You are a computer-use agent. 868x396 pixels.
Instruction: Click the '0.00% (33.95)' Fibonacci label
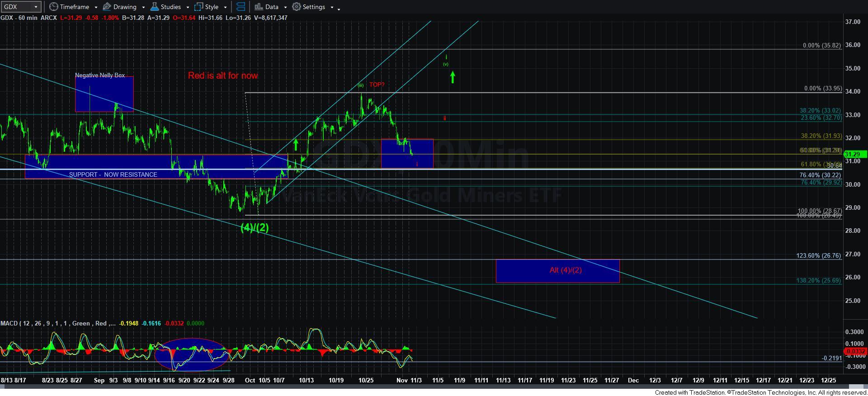[x=823, y=88]
